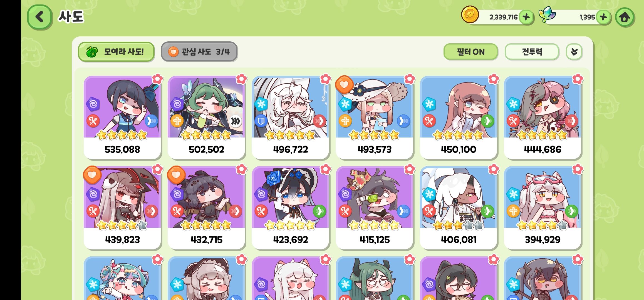Tap the gold coin currency icon
This screenshot has width=644, height=300.
(470, 14)
